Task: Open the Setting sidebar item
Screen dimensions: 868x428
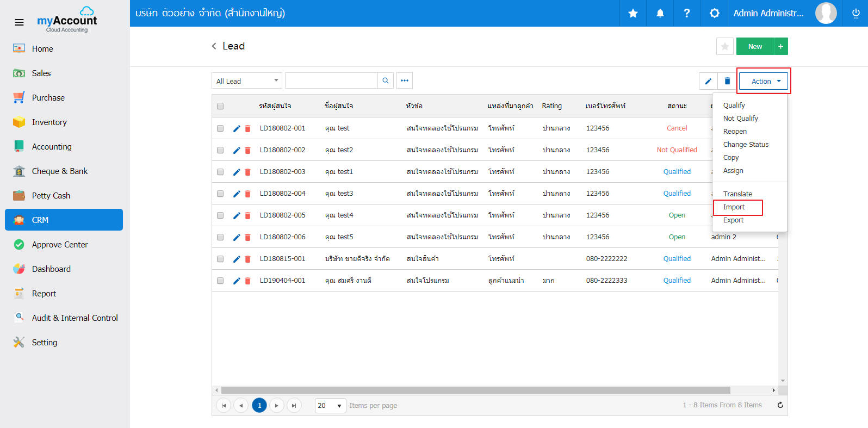Action: [x=64, y=342]
